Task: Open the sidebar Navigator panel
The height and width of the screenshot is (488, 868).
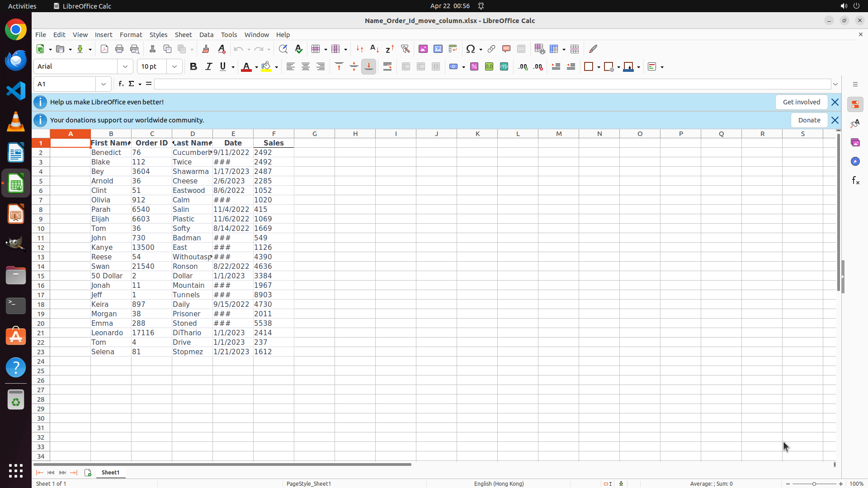Action: (855, 161)
